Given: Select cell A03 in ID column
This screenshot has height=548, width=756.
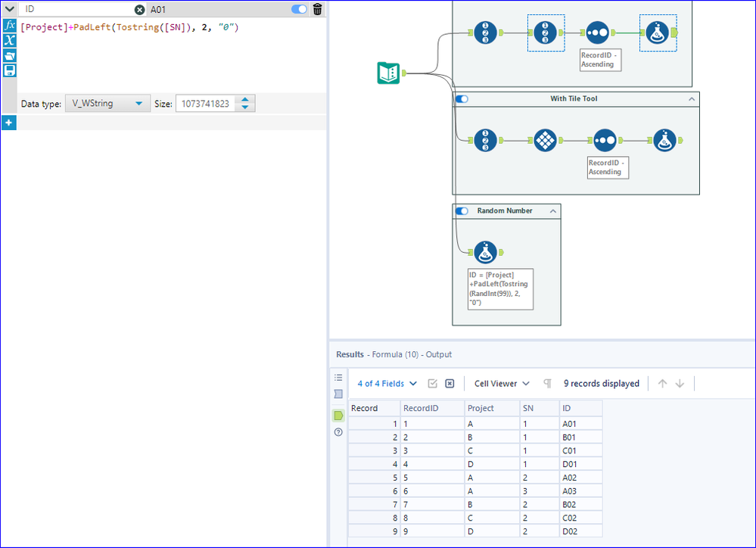Looking at the screenshot, I should tap(581, 491).
